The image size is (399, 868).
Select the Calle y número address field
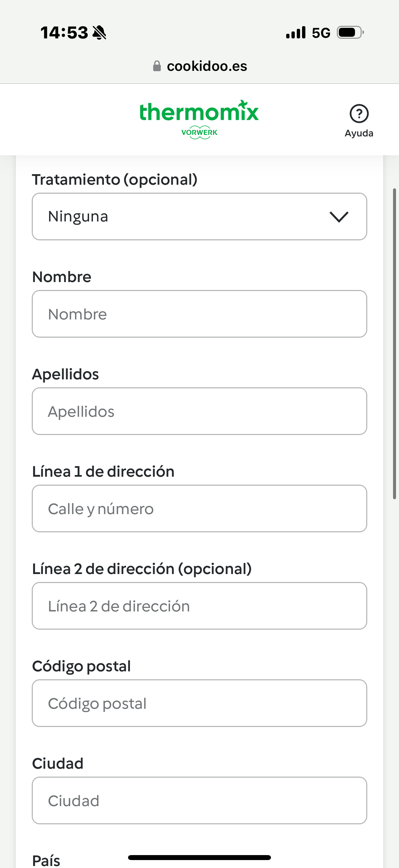point(199,509)
